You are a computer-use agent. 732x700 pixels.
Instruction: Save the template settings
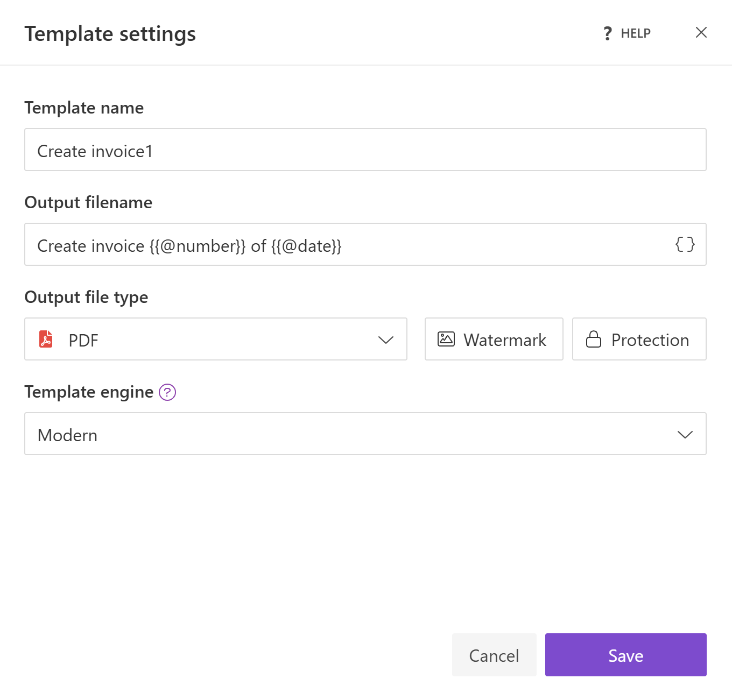[x=625, y=655]
